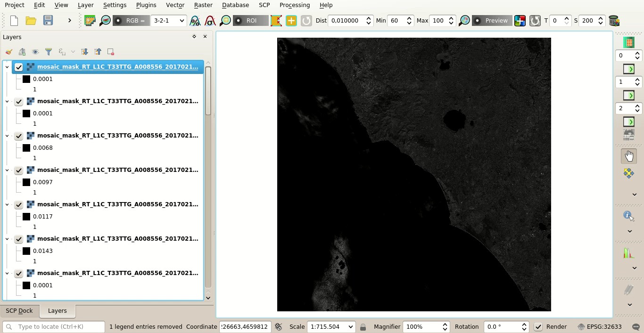This screenshot has height=333, width=644.
Task: Disable the Render checkbox in status bar
Action: click(538, 326)
